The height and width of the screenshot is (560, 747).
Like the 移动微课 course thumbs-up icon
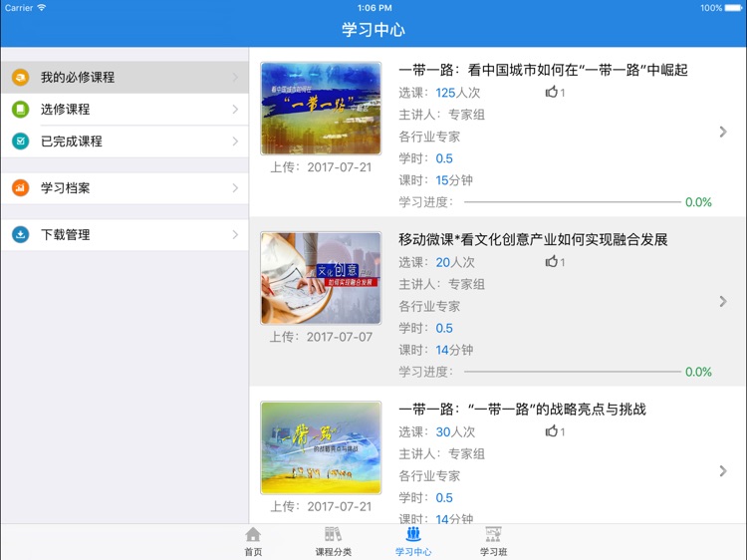coord(551,262)
